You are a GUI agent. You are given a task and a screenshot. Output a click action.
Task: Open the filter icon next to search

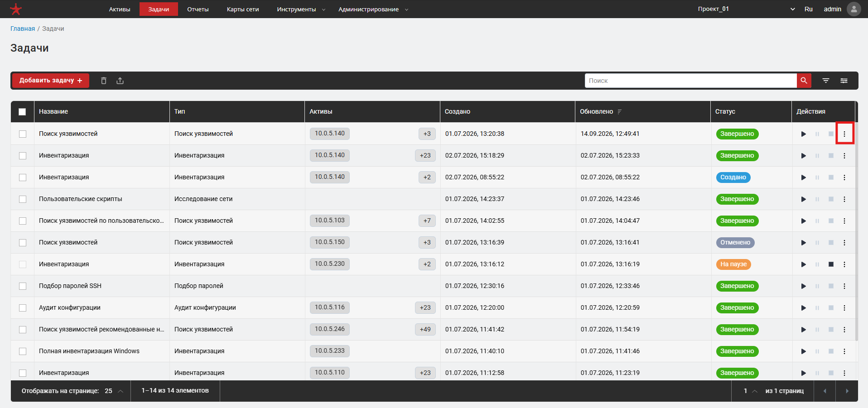pyautogui.click(x=826, y=81)
